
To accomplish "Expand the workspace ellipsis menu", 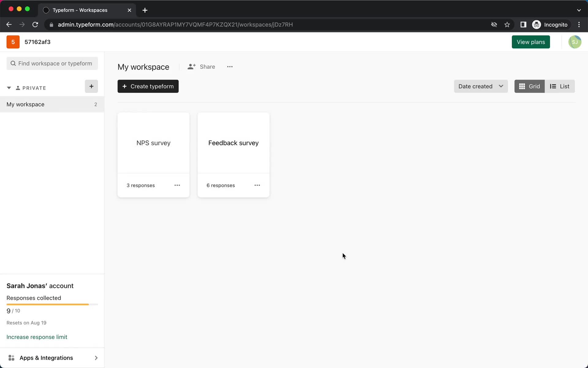I will click(230, 67).
